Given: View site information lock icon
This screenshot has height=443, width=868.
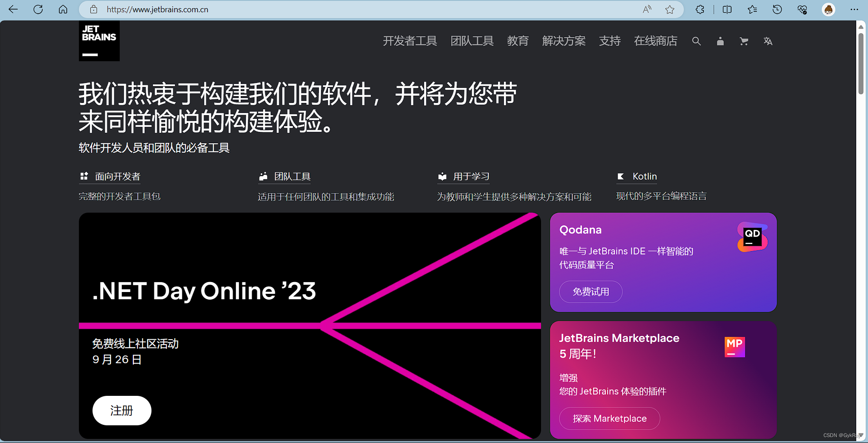Looking at the screenshot, I should (93, 9).
